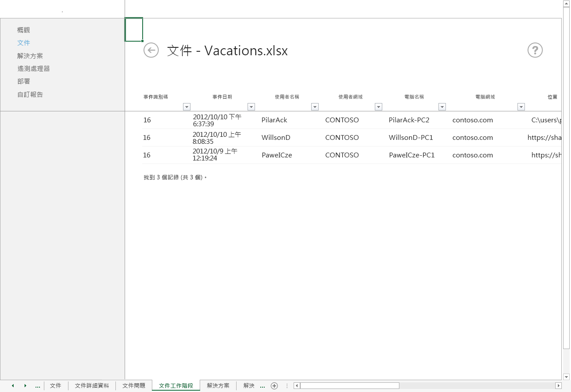This screenshot has width=571, height=392.
Task: Click the 文件 - Vacations.xlsx title
Action: pyautogui.click(x=227, y=51)
